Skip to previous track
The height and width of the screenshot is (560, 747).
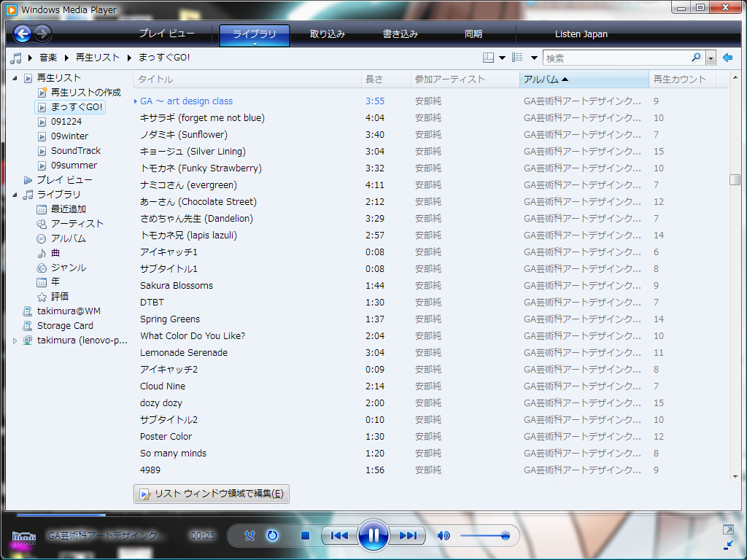point(339,536)
